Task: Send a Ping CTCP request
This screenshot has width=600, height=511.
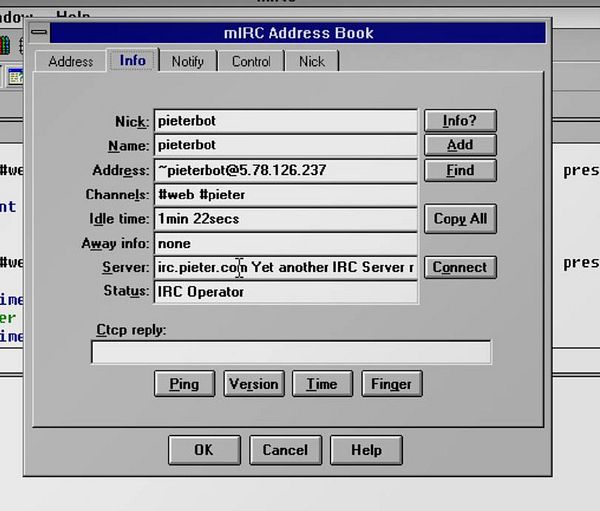Action: pos(184,384)
